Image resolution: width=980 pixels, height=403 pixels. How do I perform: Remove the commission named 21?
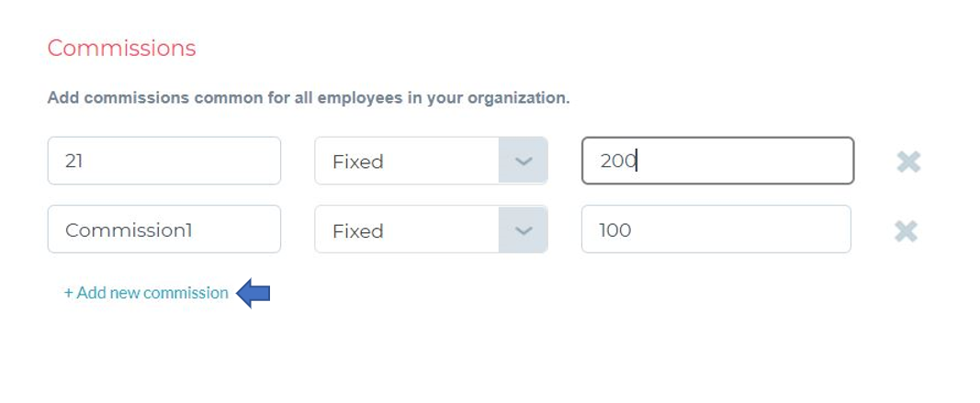pyautogui.click(x=908, y=162)
